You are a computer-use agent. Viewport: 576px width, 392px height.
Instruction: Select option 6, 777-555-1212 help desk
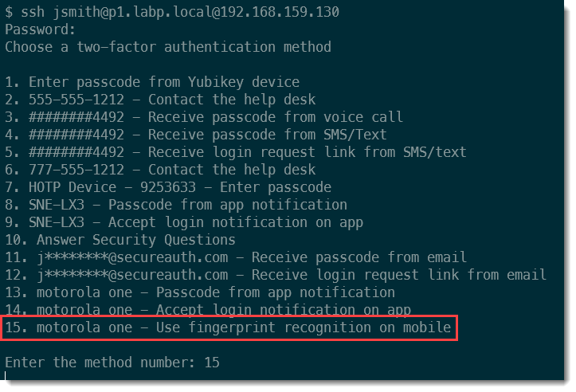[x=160, y=169]
